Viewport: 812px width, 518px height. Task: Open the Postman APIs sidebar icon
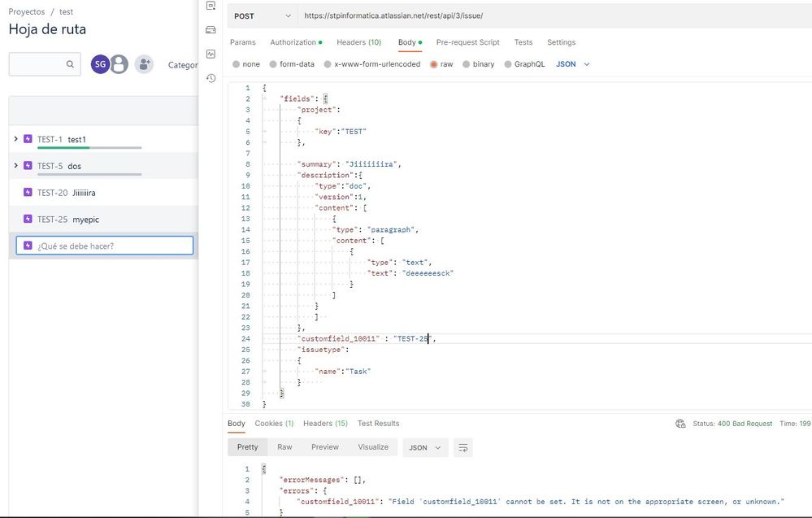coord(211,5)
